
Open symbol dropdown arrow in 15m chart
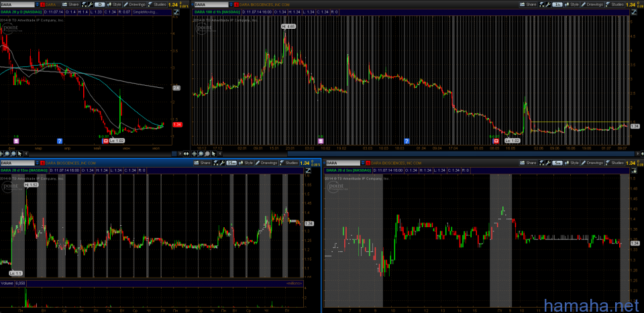pyautogui.click(x=38, y=163)
